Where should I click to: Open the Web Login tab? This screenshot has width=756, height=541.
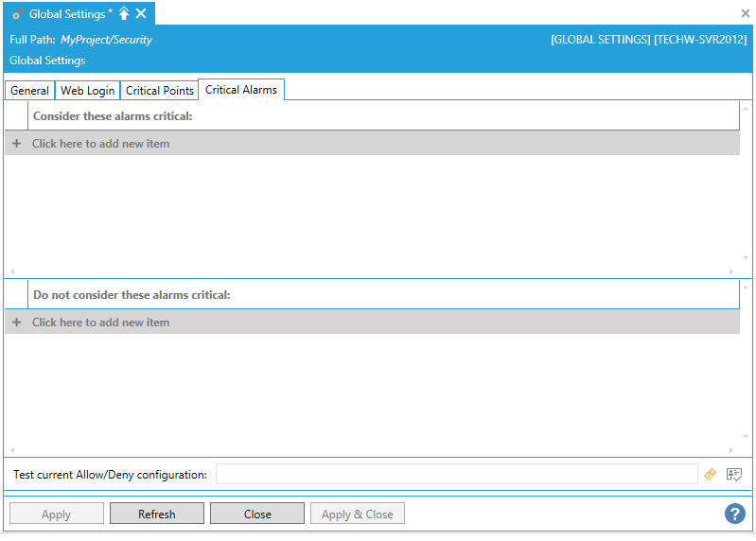(x=87, y=91)
